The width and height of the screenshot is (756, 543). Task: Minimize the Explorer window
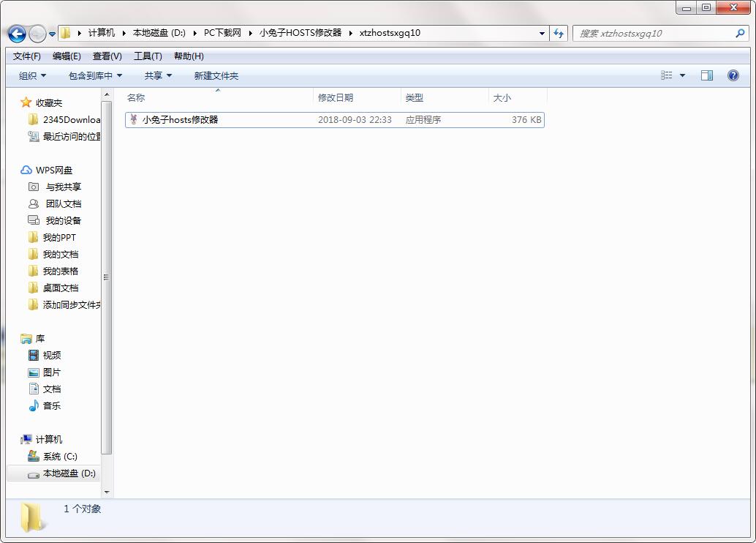click(687, 8)
